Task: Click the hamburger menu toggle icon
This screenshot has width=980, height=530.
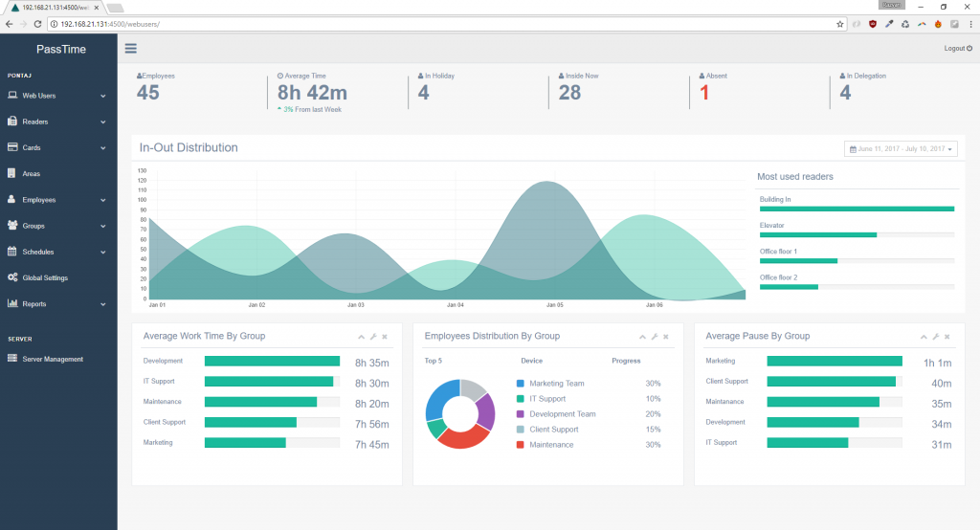Action: point(130,49)
